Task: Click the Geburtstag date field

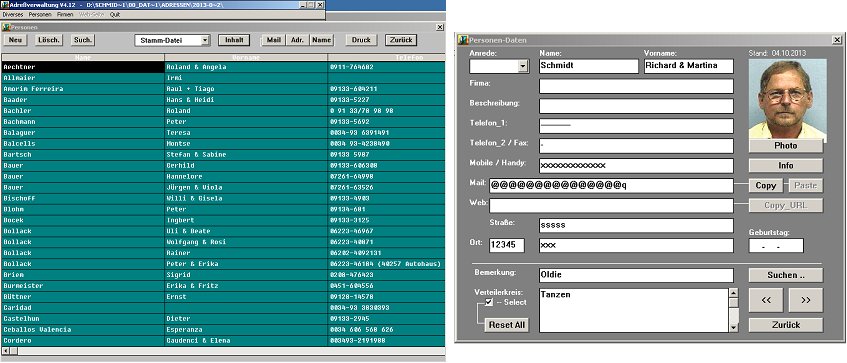Action: click(x=776, y=245)
